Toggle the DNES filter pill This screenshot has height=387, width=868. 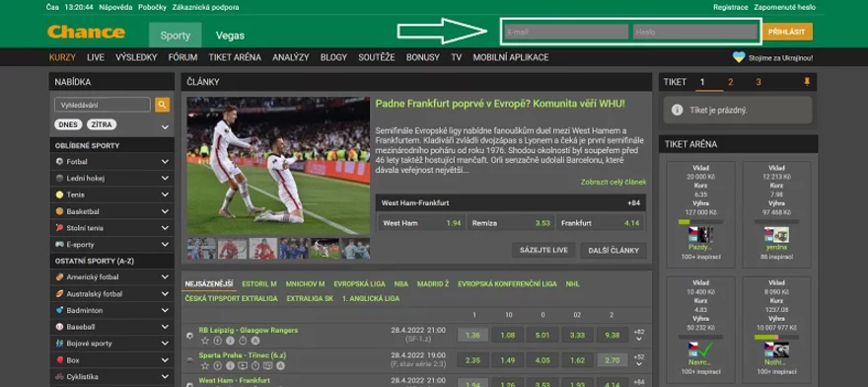(x=68, y=124)
